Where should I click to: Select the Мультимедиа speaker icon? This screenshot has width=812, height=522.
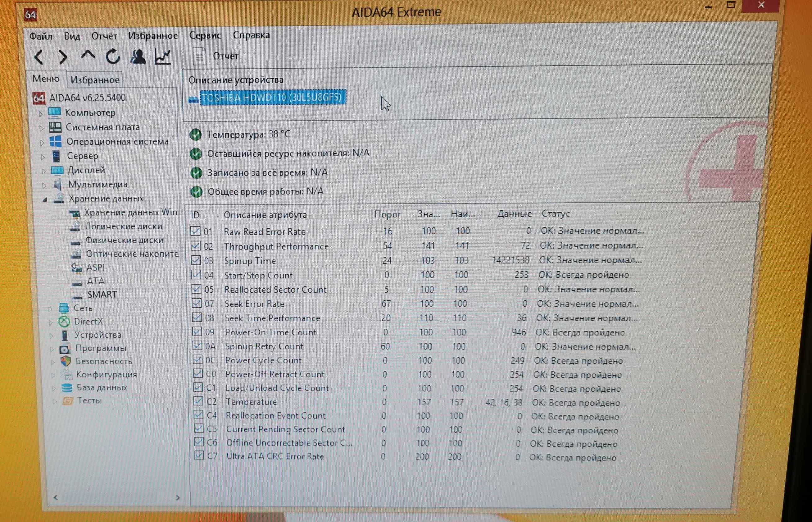pos(58,184)
